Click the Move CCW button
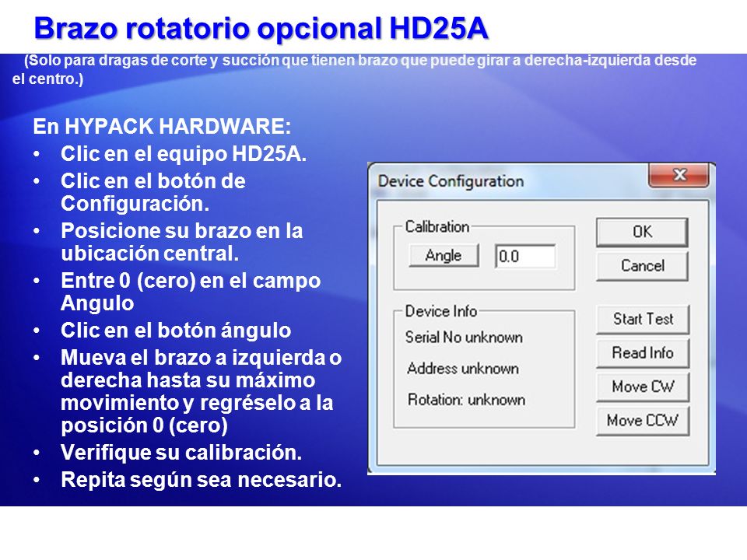This screenshot has width=747, height=560. (643, 421)
